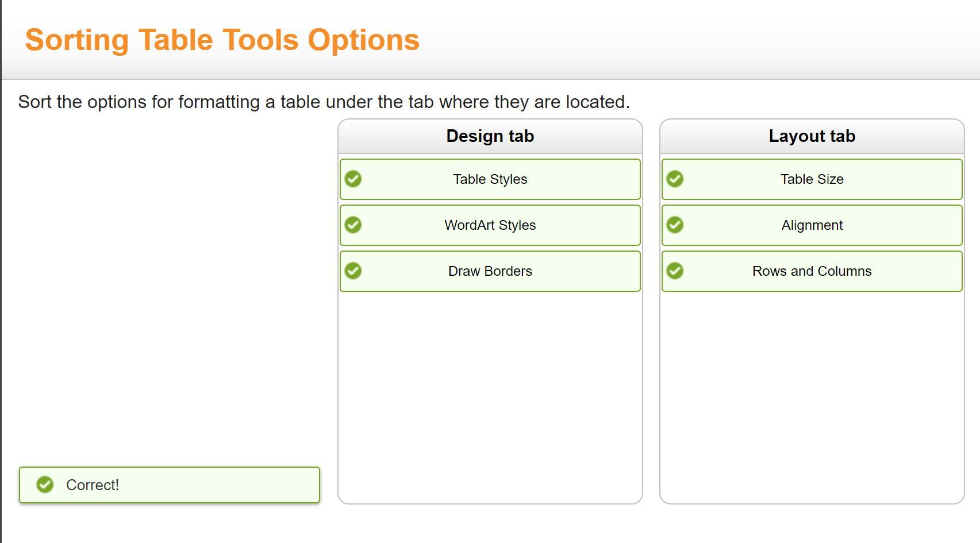Click the Layout tab column header
This screenshot has height=543, width=980.
[812, 136]
